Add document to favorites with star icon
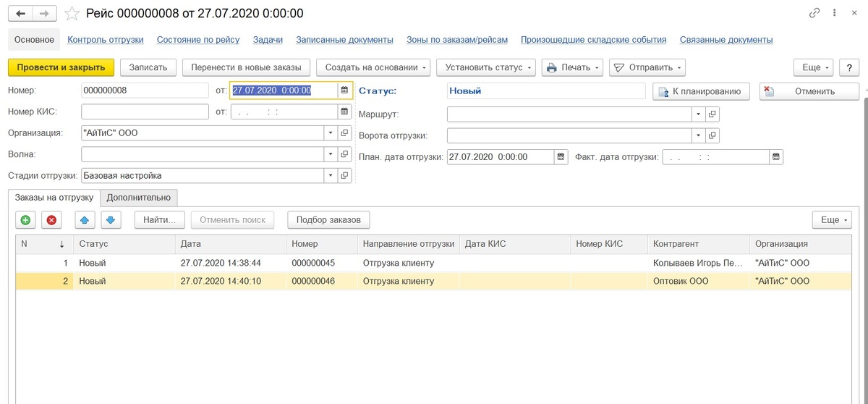 click(x=72, y=13)
